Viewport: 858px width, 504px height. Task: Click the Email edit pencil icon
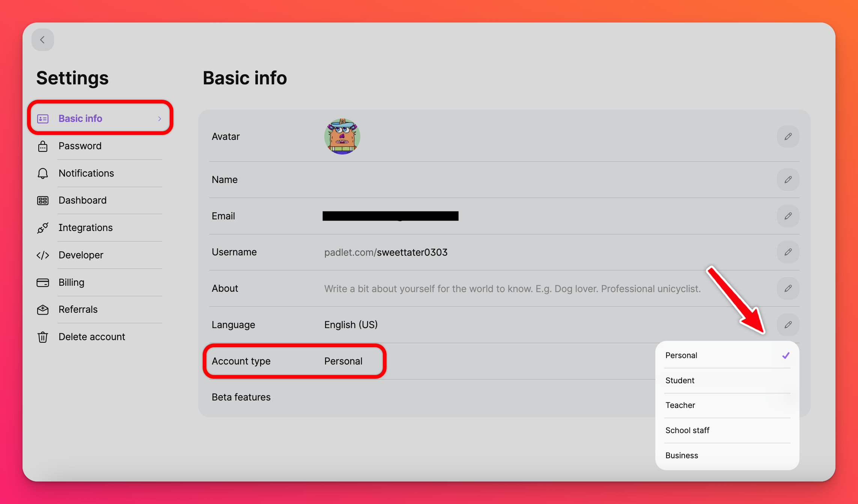coord(788,216)
